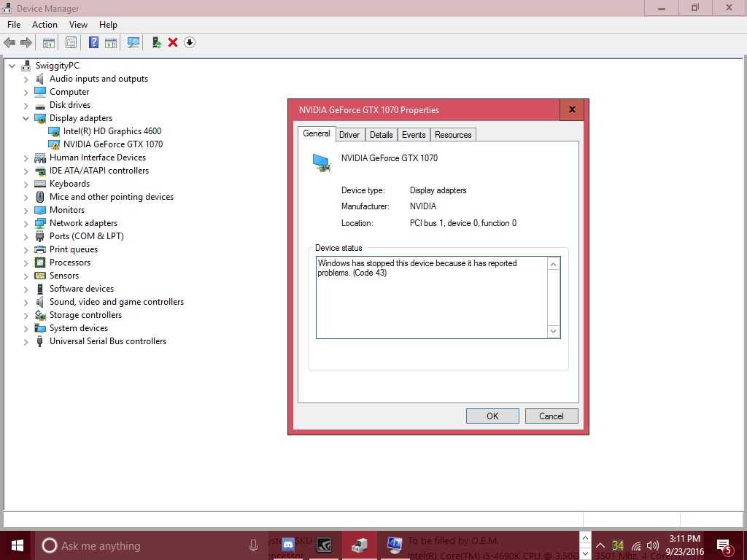Expand Sound, video and game controllers

tap(26, 302)
